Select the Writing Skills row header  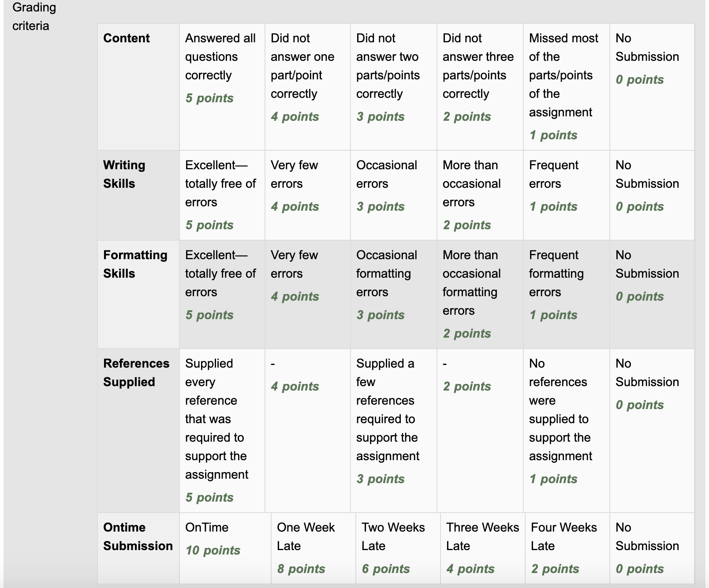(x=138, y=195)
